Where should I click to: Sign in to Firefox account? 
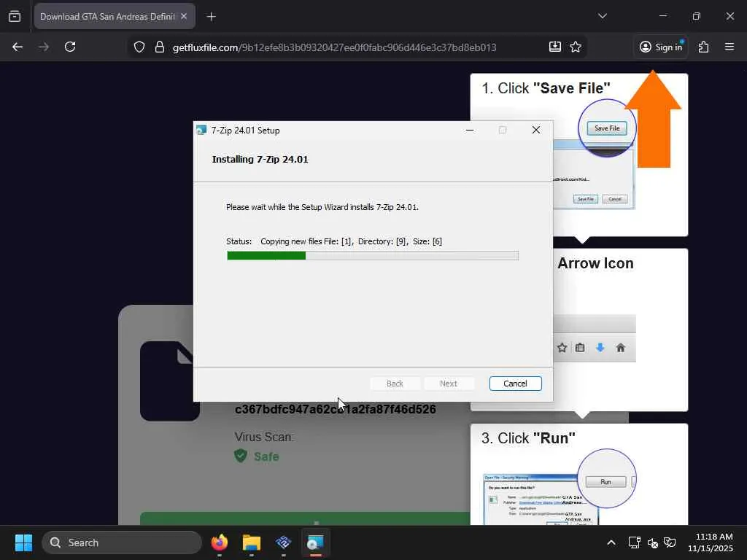click(661, 47)
